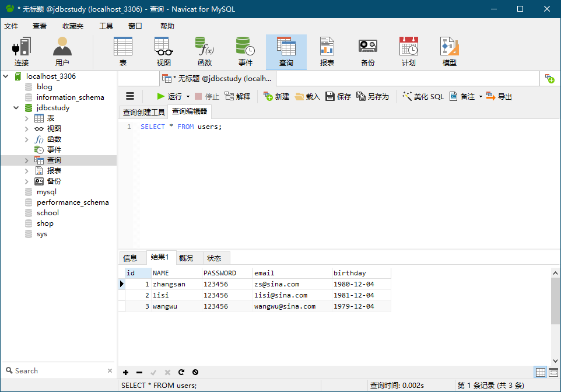This screenshot has width=561, height=392.
Task: Run the query with 运行
Action: point(170,96)
